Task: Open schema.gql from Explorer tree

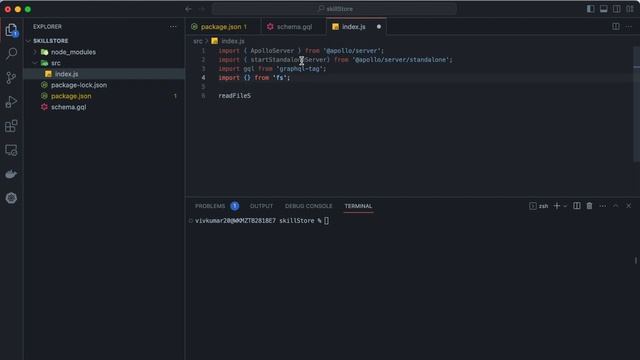Action: pos(69,107)
